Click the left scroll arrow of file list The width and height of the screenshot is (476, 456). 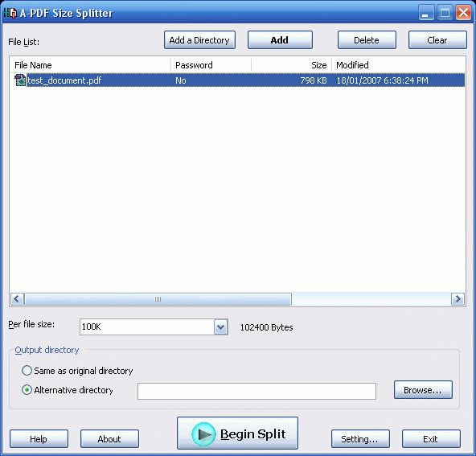(17, 299)
